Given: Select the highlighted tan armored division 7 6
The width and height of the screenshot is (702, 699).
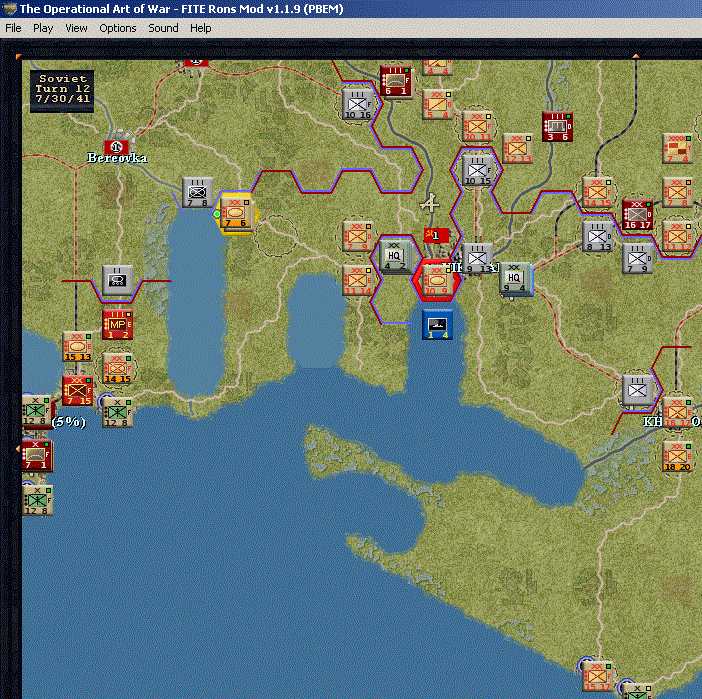Looking at the screenshot, I should (236, 214).
